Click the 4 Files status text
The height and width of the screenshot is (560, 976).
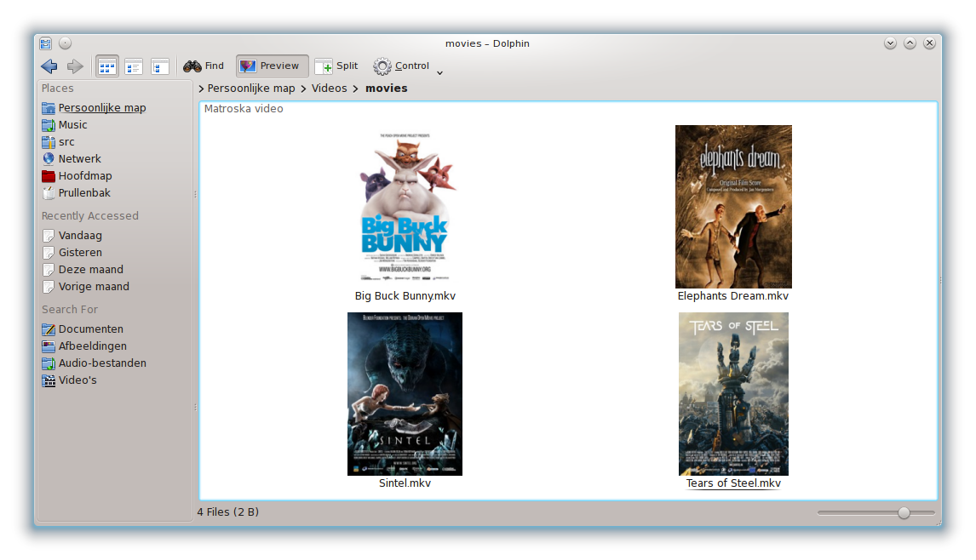point(227,512)
